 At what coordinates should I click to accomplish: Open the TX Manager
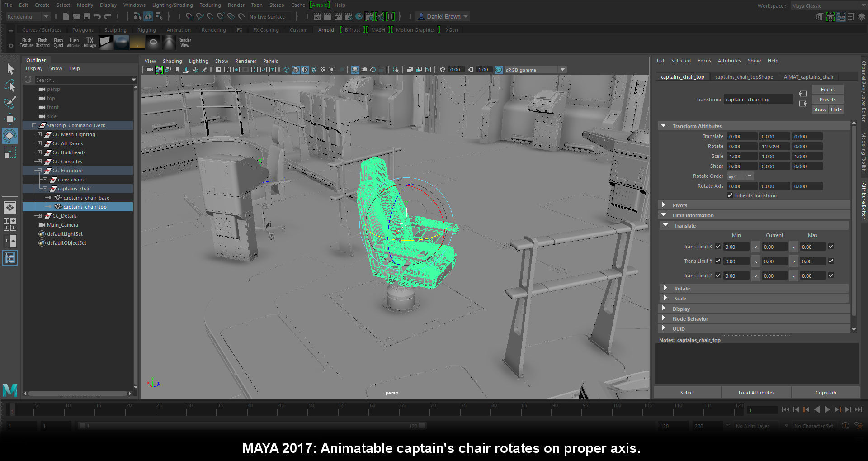click(x=90, y=43)
